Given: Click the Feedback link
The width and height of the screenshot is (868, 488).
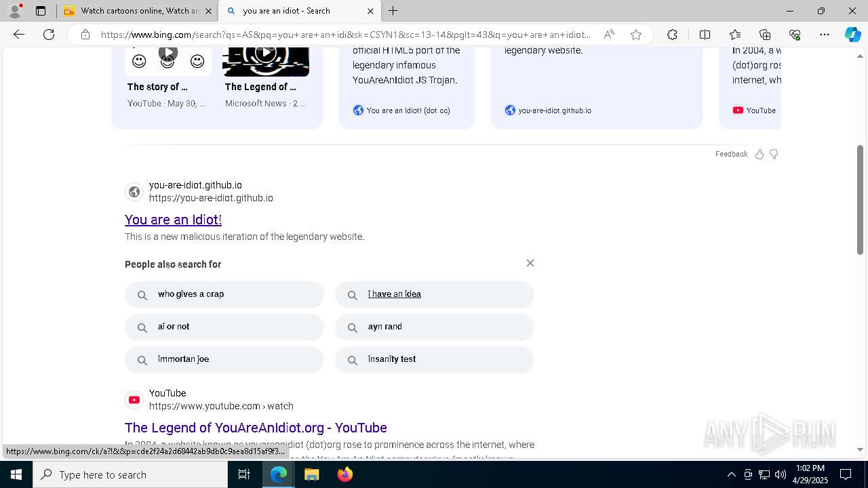Looking at the screenshot, I should [731, 154].
